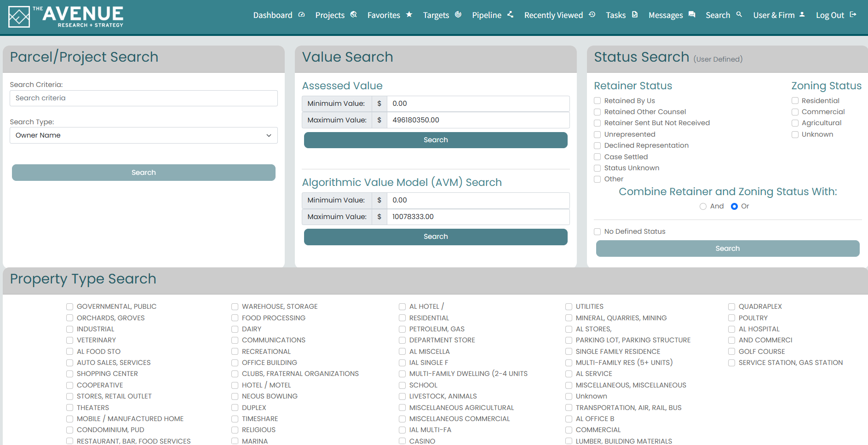Select the Or radio button
Screen dimensions: 868x445
click(734, 206)
